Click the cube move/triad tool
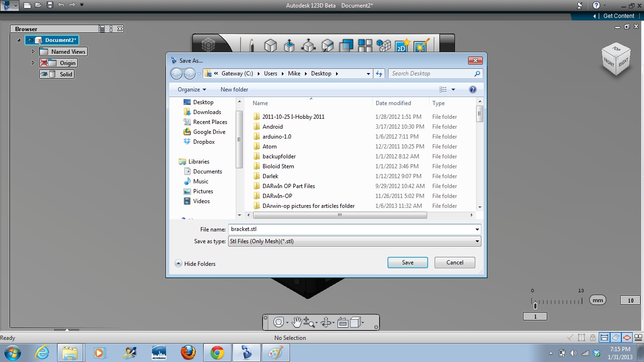The image size is (644, 362). tap(308, 45)
